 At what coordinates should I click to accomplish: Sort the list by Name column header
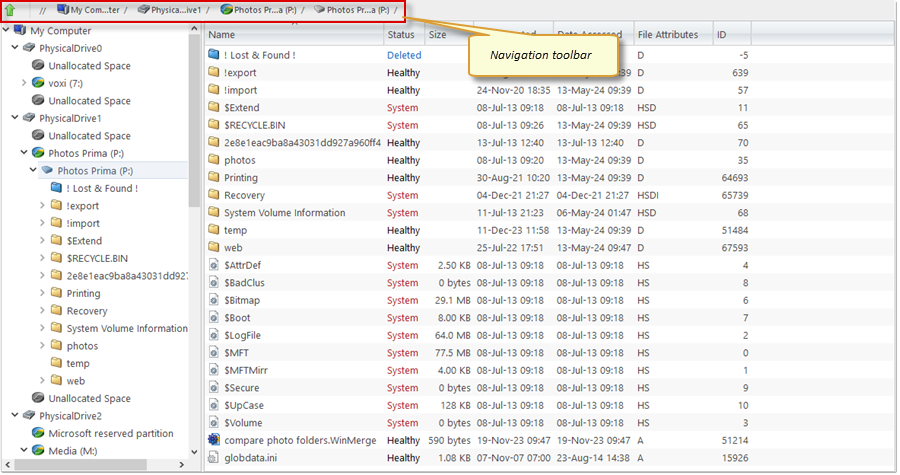[x=292, y=35]
